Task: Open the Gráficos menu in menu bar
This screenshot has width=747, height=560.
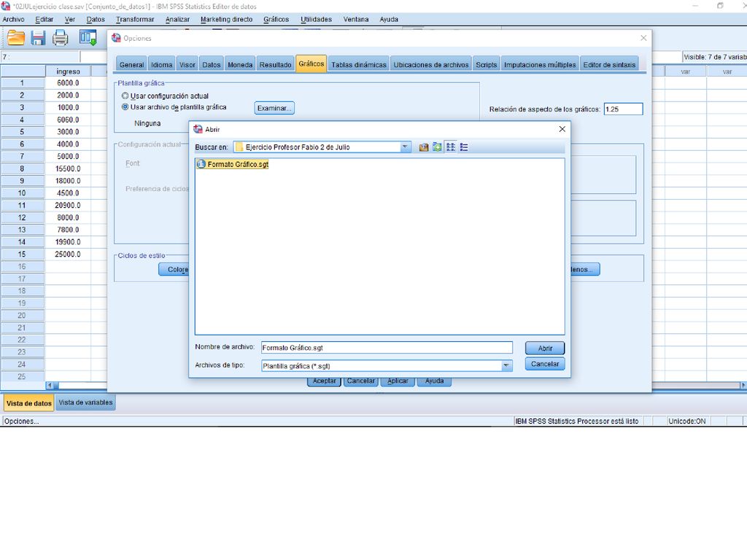Action: [x=276, y=20]
